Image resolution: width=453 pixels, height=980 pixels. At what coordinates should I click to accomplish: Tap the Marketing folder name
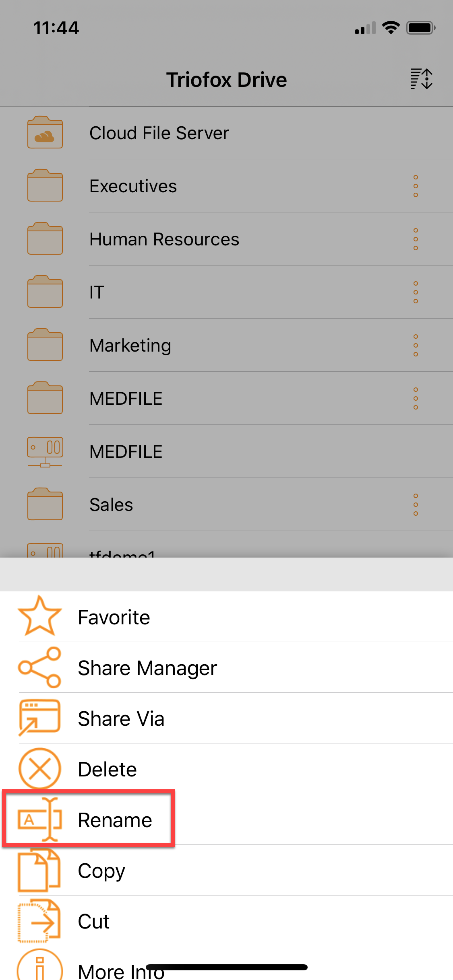point(130,346)
